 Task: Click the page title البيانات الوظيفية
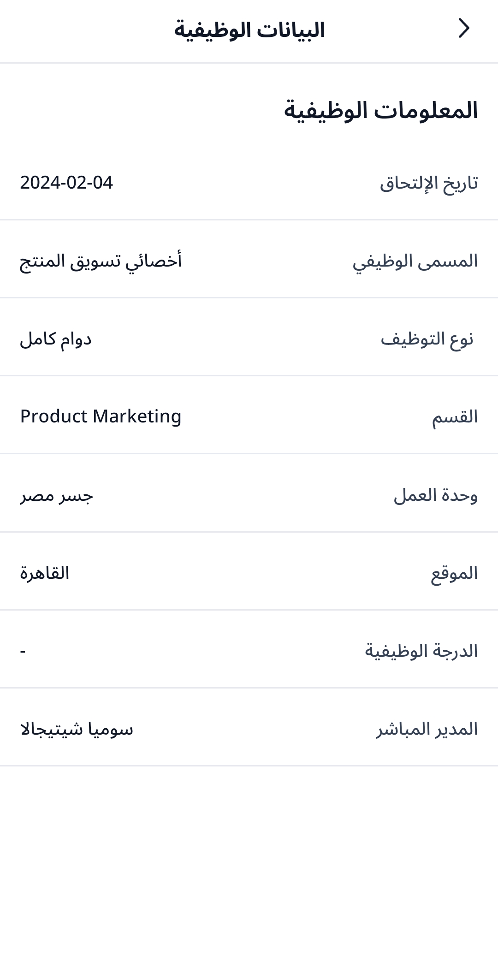coord(249,30)
